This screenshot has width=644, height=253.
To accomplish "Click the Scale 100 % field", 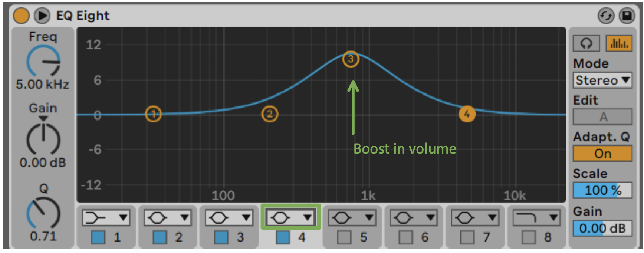I will pos(603,190).
